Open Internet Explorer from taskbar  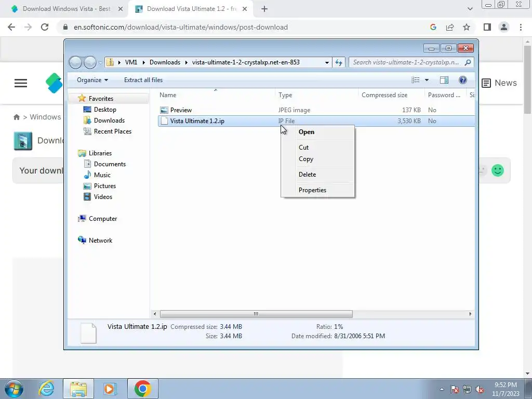[46, 389]
